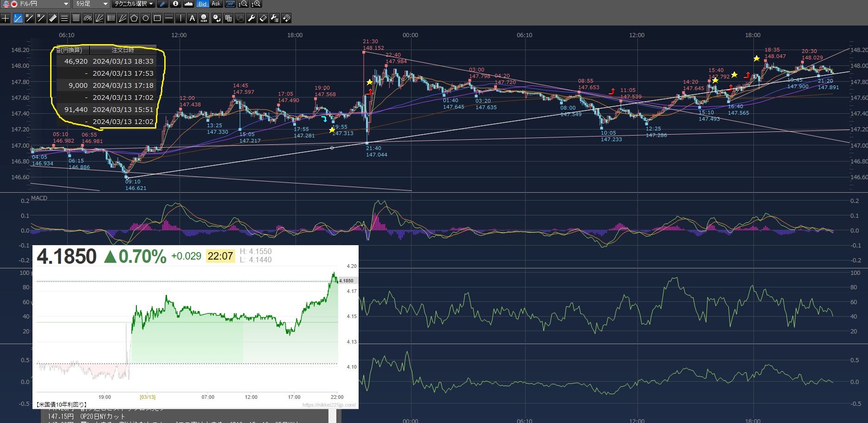
Task: Click the eraser tool icon
Action: click(263, 19)
